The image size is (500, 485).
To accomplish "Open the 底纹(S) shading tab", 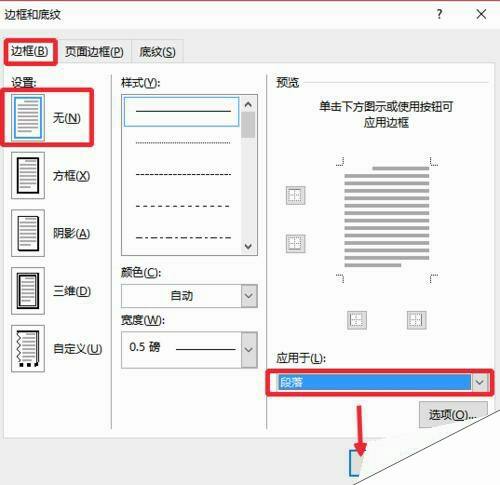I will click(x=157, y=52).
